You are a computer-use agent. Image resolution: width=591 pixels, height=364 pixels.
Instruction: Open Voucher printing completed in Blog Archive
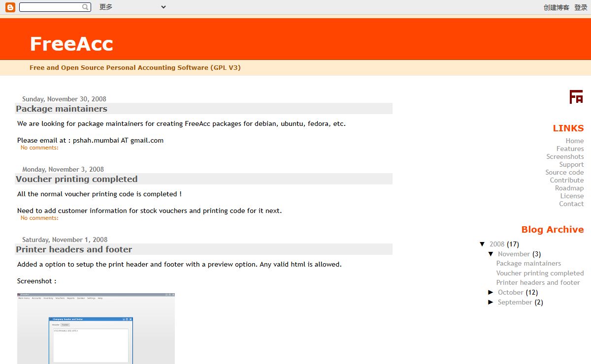tap(540, 273)
